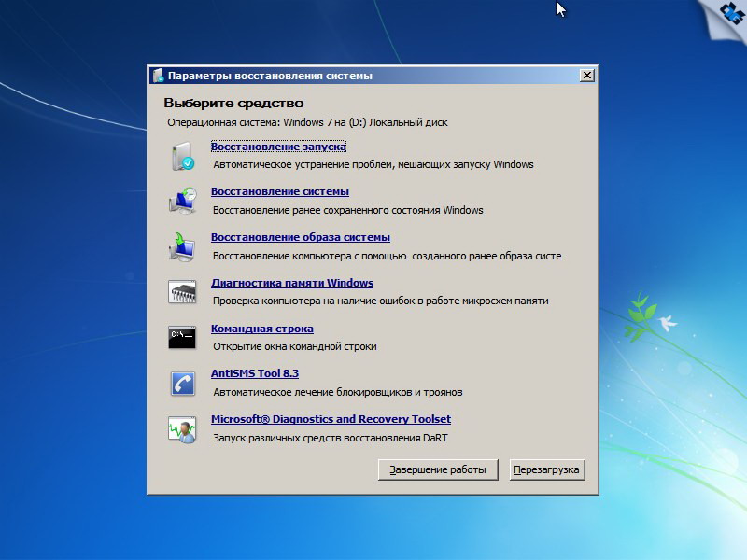Click the "Восстановление компьютера с помощью" description

388,256
